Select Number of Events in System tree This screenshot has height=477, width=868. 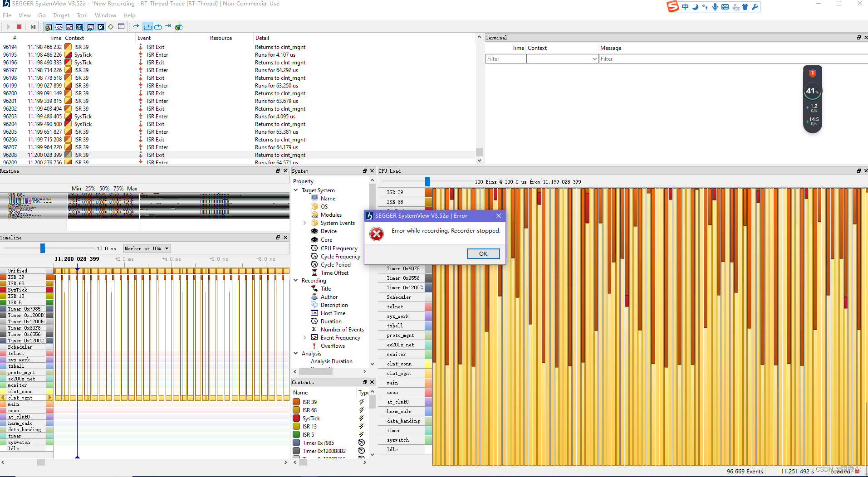coord(342,330)
